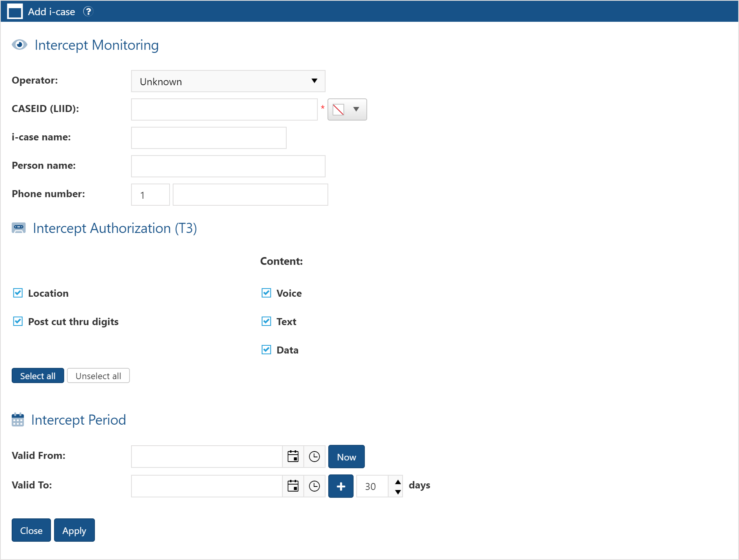Decrease days with the down arrow
The image size is (739, 560).
click(x=398, y=492)
